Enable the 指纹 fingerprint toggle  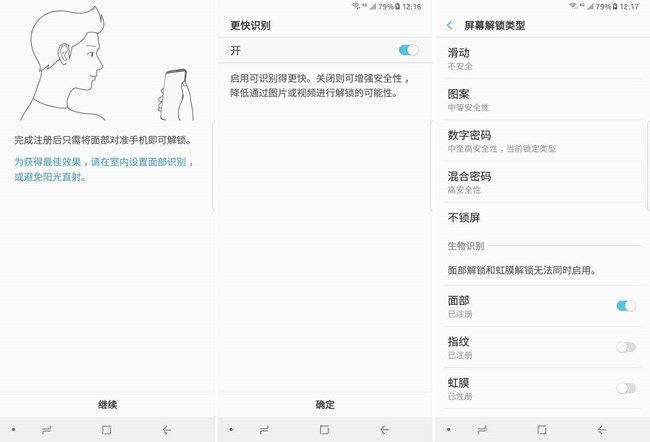coord(626,347)
